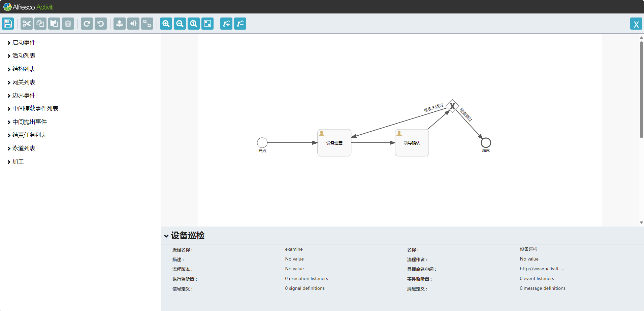This screenshot has height=311, width=644.
Task: Add a bend point to the sequence flow
Action: click(x=226, y=24)
